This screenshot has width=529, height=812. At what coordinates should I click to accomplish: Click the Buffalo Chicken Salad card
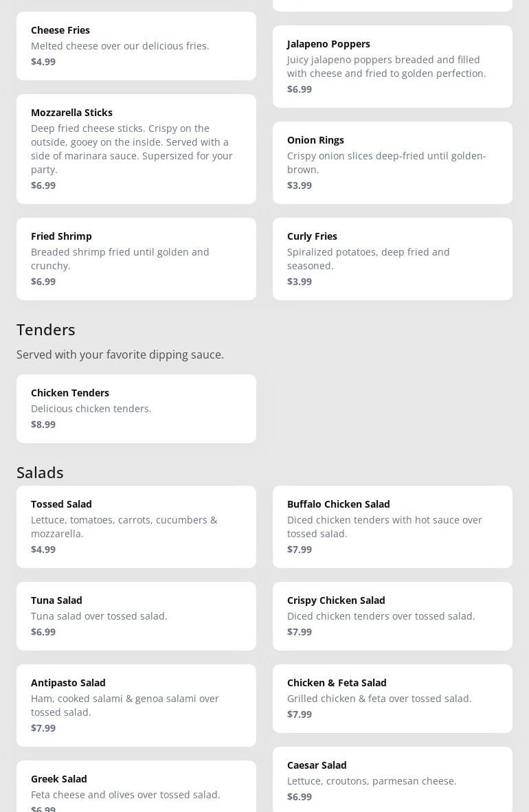392,527
